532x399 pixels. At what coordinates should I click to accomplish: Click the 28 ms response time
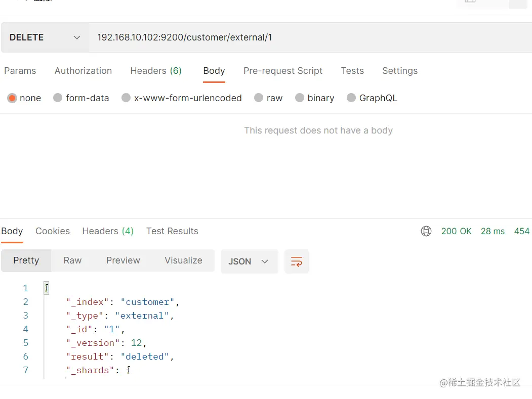coord(493,231)
